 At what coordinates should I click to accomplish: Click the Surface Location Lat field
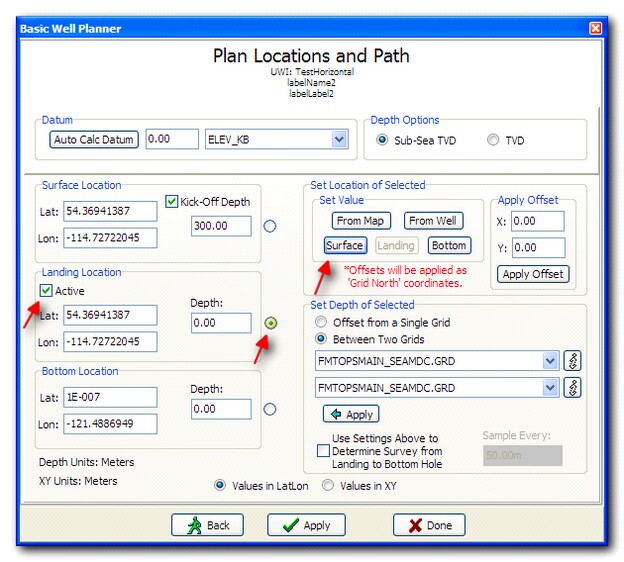[x=111, y=211]
